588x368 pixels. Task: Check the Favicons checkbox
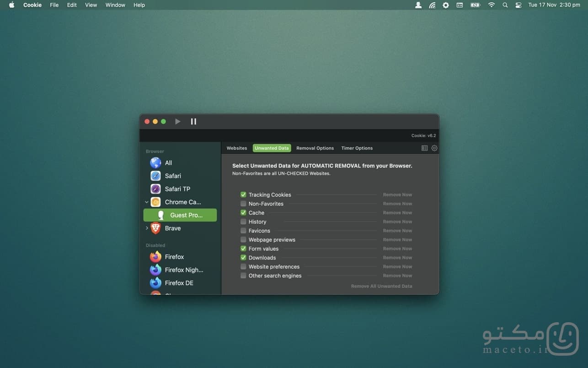coord(243,231)
